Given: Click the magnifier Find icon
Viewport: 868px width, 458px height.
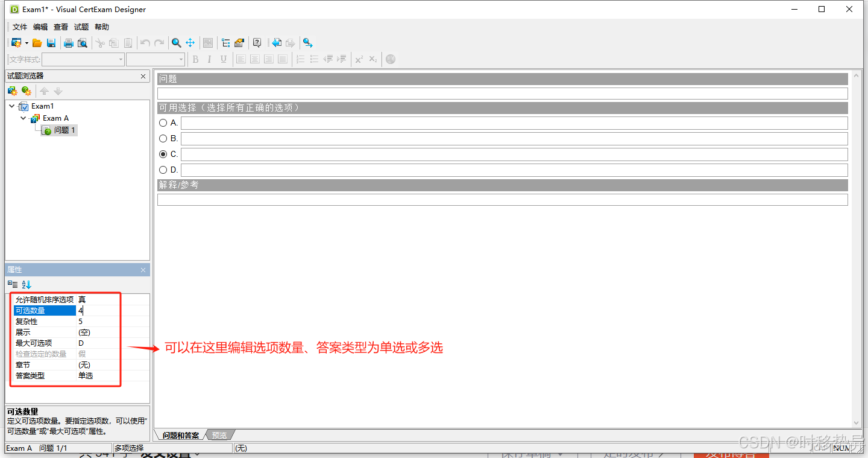Looking at the screenshot, I should pyautogui.click(x=177, y=43).
